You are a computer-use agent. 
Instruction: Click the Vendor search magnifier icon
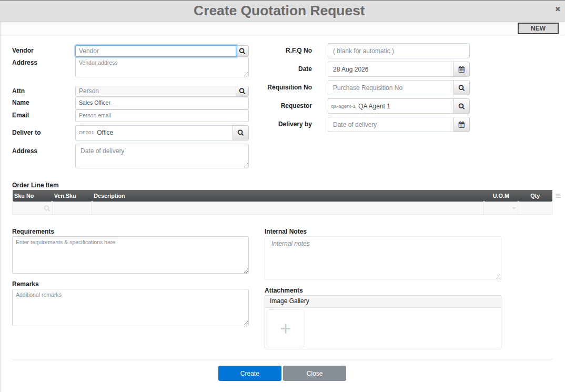(x=243, y=51)
